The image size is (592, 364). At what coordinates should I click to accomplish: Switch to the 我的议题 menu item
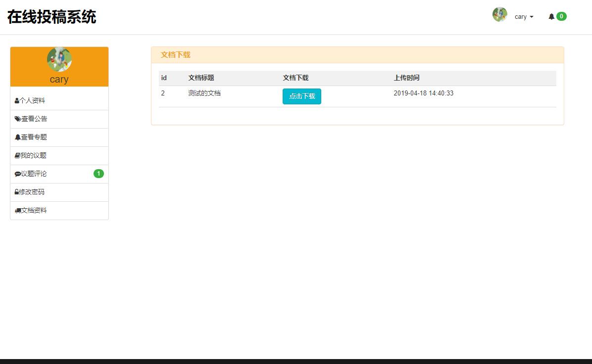click(x=34, y=155)
